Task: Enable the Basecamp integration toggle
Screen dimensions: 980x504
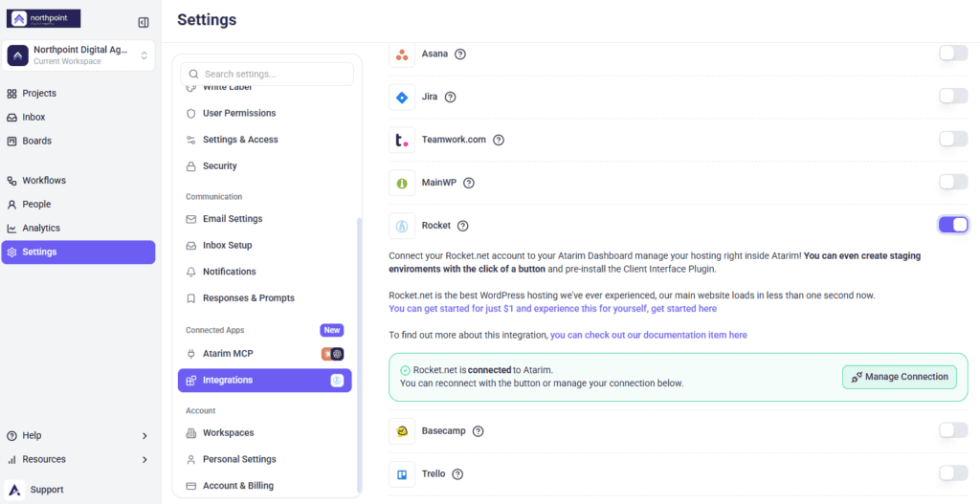Action: pyautogui.click(x=953, y=429)
